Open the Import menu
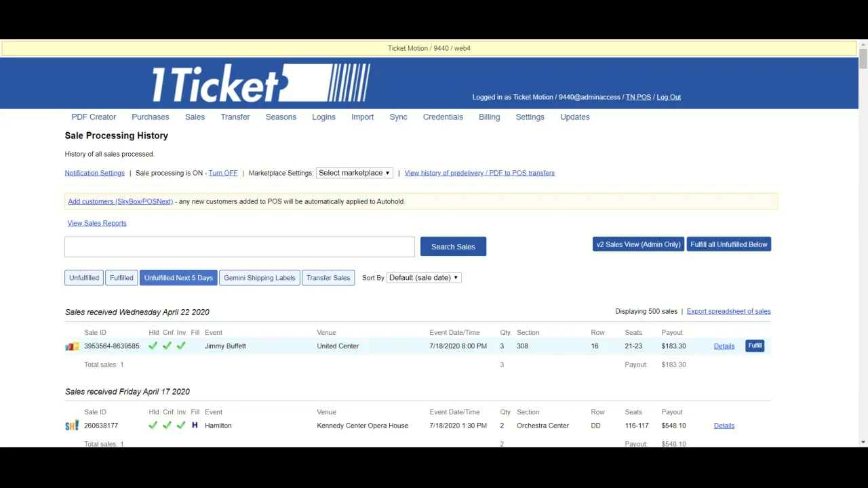Image resolution: width=868 pixels, height=488 pixels. [x=362, y=117]
